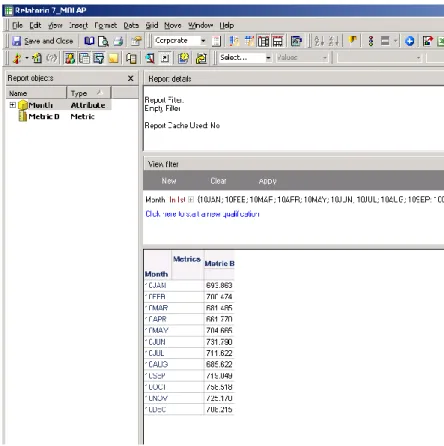444x446 pixels.
Task: Open the Corporate autostyle dropdown
Action: (x=203, y=41)
